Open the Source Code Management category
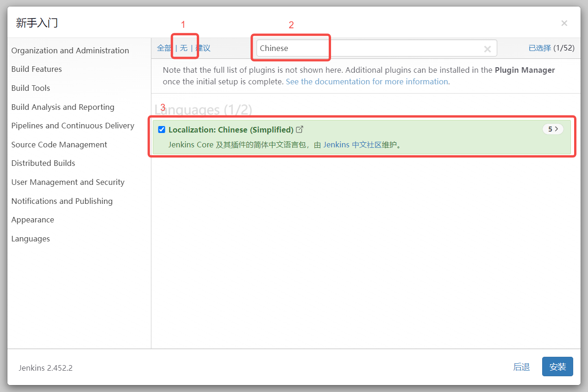Image resolution: width=588 pixels, height=392 pixels. (59, 145)
